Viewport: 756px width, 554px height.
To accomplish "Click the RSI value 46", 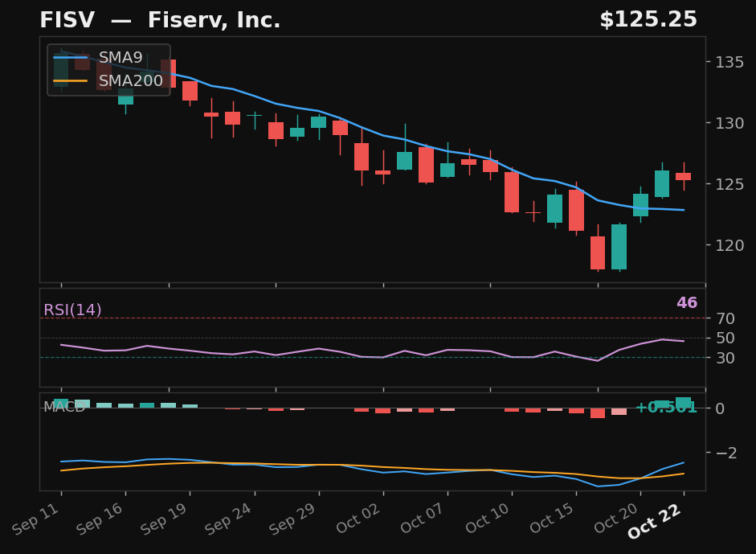I will click(x=687, y=302).
